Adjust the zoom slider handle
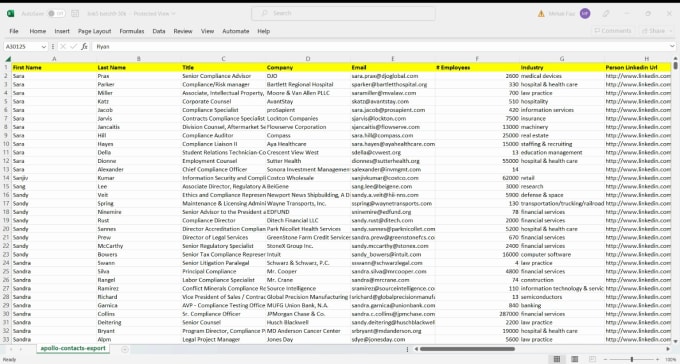This screenshot has width=680, height=364. pos(631,359)
